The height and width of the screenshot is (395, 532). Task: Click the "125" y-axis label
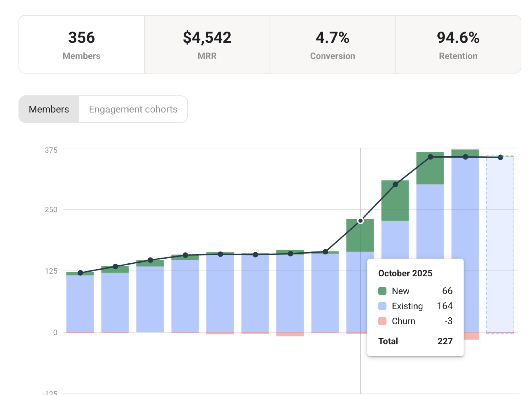pyautogui.click(x=51, y=271)
